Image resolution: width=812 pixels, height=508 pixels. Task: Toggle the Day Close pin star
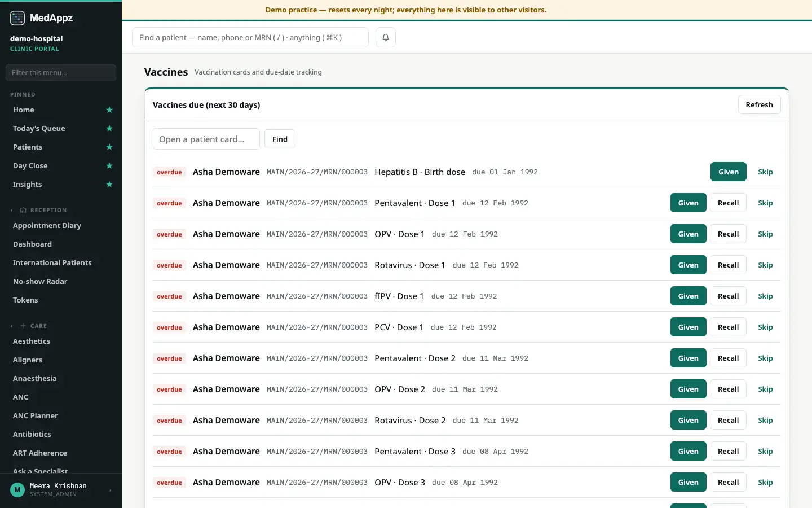[x=109, y=166]
